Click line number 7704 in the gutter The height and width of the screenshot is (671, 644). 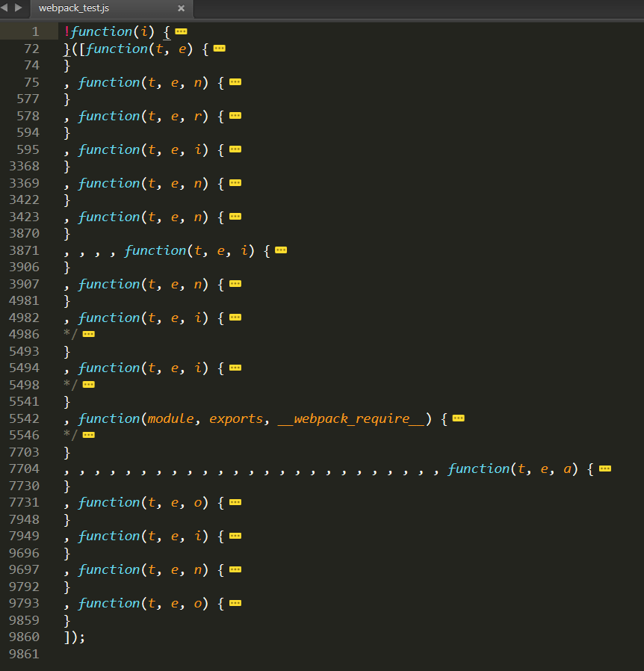pos(24,469)
